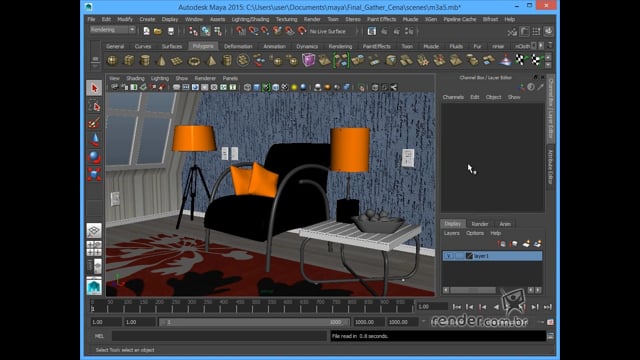This screenshot has width=640, height=360.
Task: Play backwards button
Action: pyautogui.click(x=496, y=307)
